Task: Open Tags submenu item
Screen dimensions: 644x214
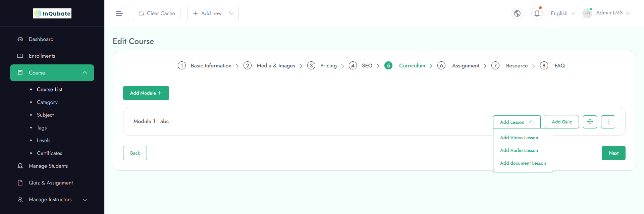Action: [42, 128]
